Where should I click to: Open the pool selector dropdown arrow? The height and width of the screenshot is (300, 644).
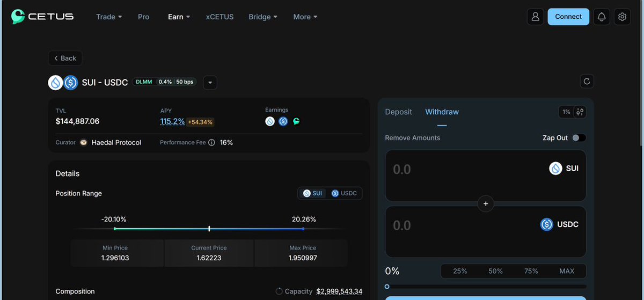tap(210, 83)
